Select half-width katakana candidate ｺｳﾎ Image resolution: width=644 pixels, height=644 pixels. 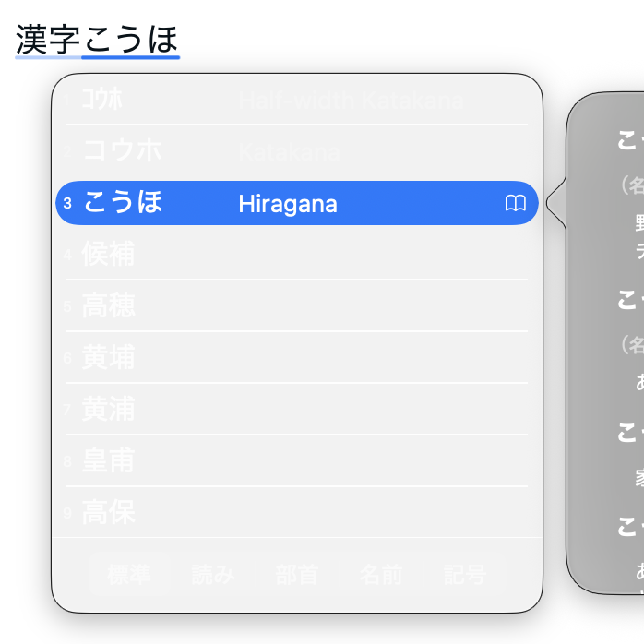(x=101, y=100)
